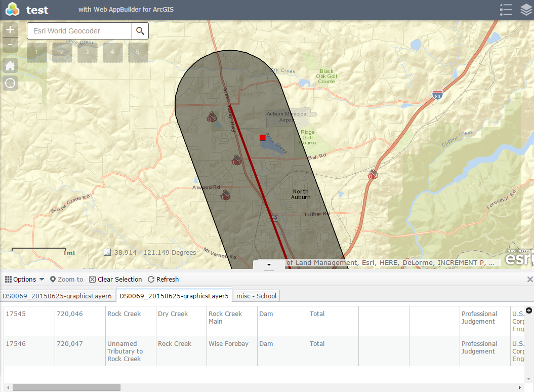Click black circle button at table corner

click(x=529, y=310)
